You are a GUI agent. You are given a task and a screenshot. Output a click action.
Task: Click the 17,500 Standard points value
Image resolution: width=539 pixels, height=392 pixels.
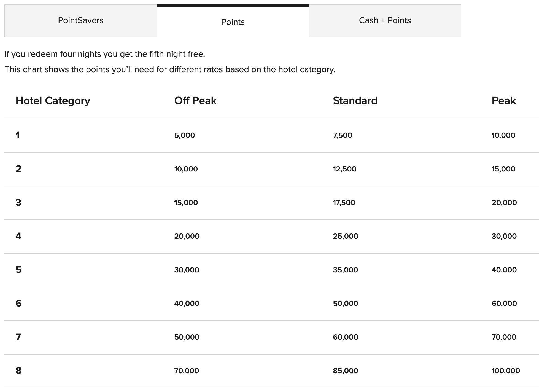(x=344, y=203)
